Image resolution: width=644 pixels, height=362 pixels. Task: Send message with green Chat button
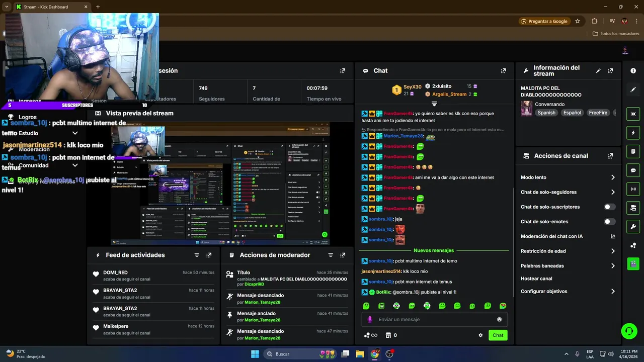[x=498, y=335]
